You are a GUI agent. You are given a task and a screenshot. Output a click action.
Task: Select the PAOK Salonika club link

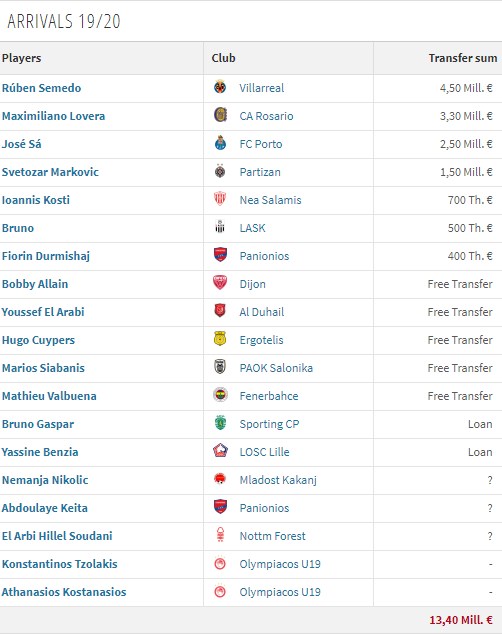click(276, 368)
